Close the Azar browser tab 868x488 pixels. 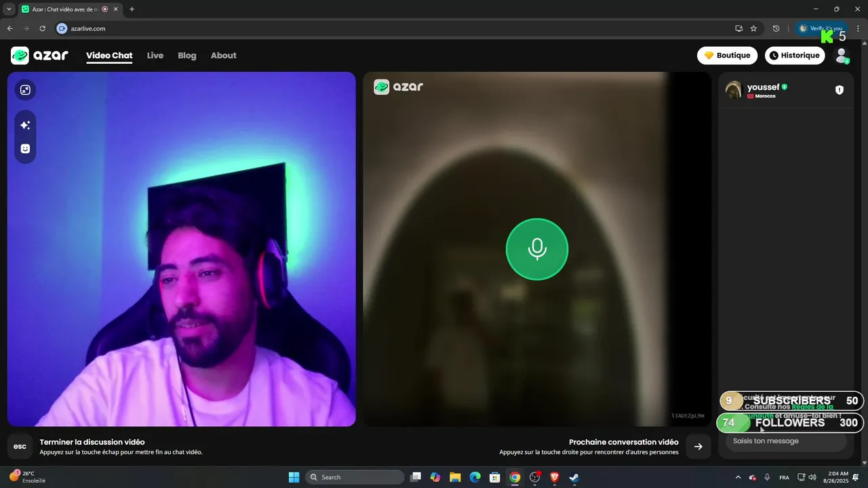[x=115, y=9]
